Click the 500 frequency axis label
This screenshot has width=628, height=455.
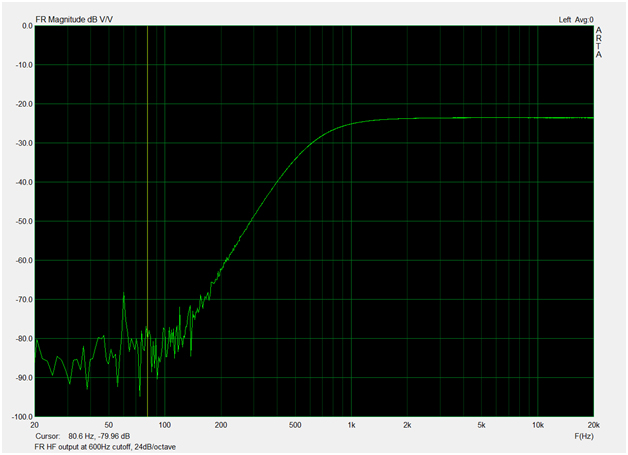pos(295,425)
